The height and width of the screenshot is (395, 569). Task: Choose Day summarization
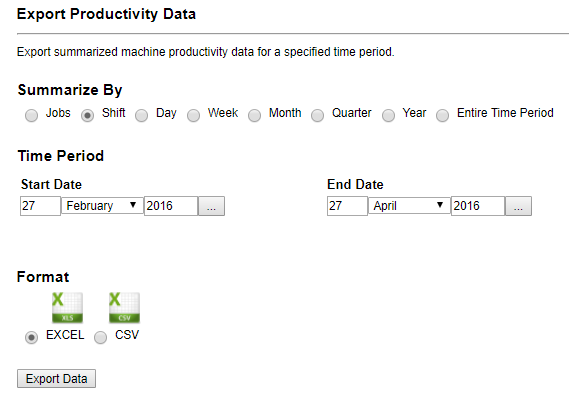click(142, 115)
